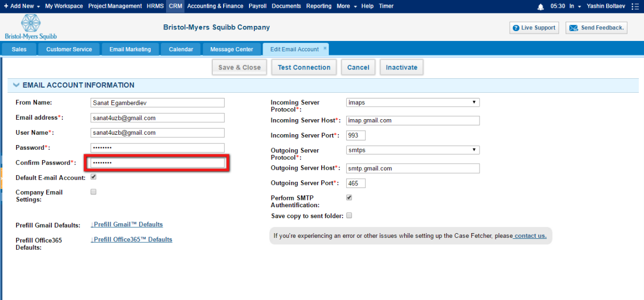Expand the More menu
Screen dimensions: 644x300
(347, 6)
